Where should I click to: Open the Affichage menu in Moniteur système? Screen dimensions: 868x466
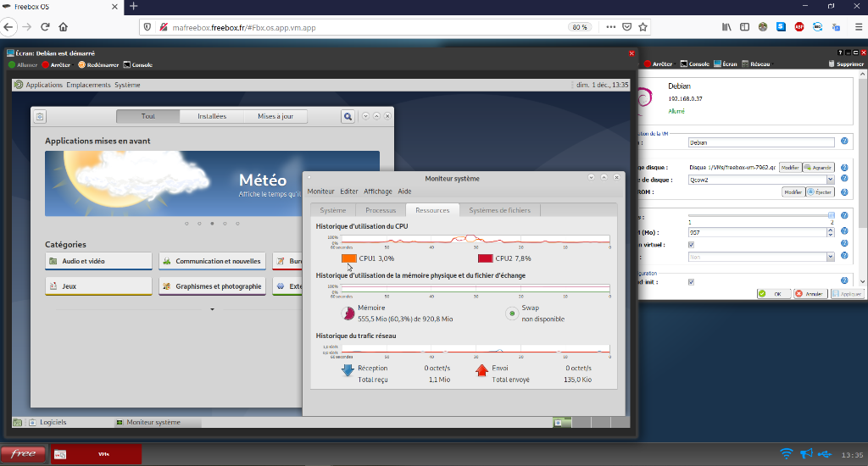coord(378,191)
